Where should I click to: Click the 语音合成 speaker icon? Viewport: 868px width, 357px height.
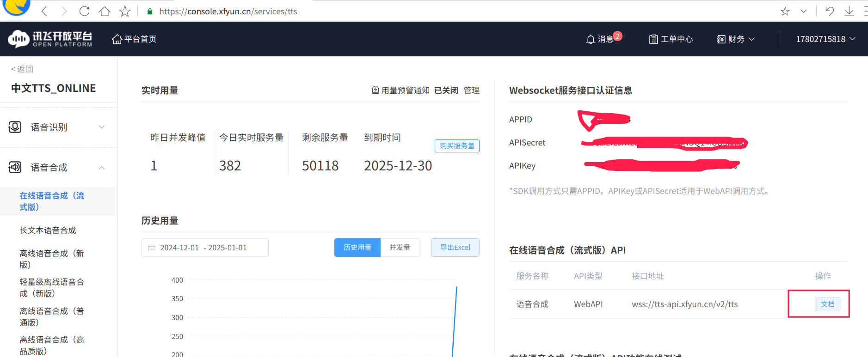(15, 167)
